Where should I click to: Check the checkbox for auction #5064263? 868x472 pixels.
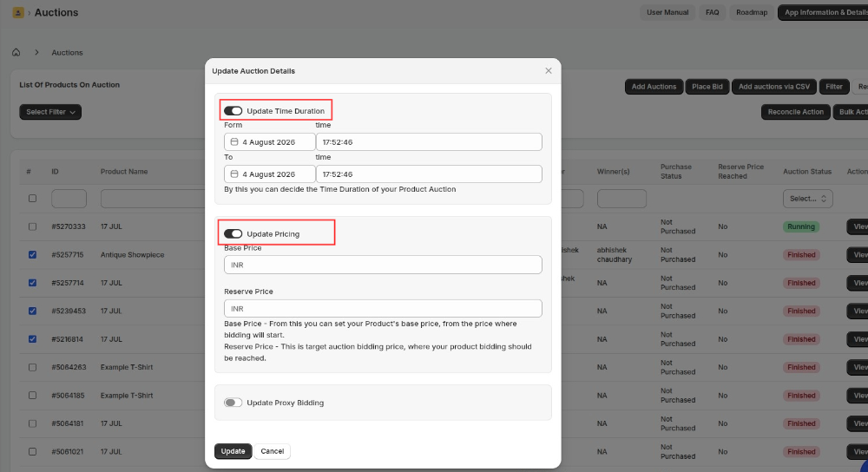point(33,367)
